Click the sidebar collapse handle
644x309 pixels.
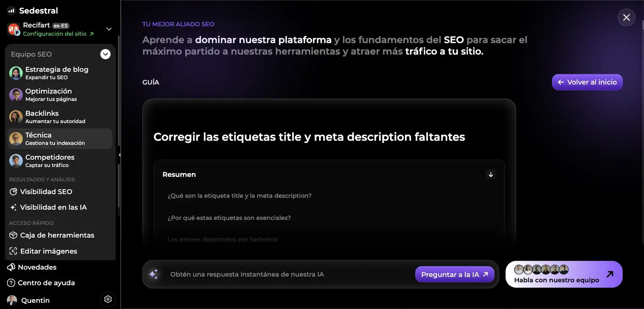coord(119,155)
